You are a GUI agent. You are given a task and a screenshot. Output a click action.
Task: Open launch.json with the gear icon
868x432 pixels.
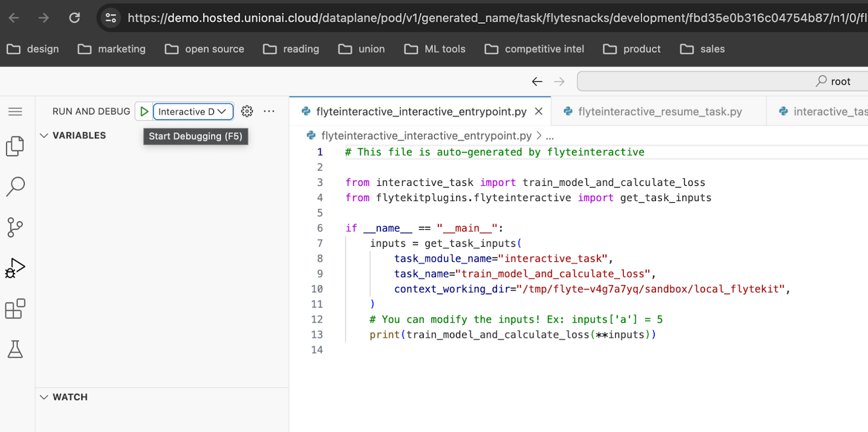tap(247, 111)
